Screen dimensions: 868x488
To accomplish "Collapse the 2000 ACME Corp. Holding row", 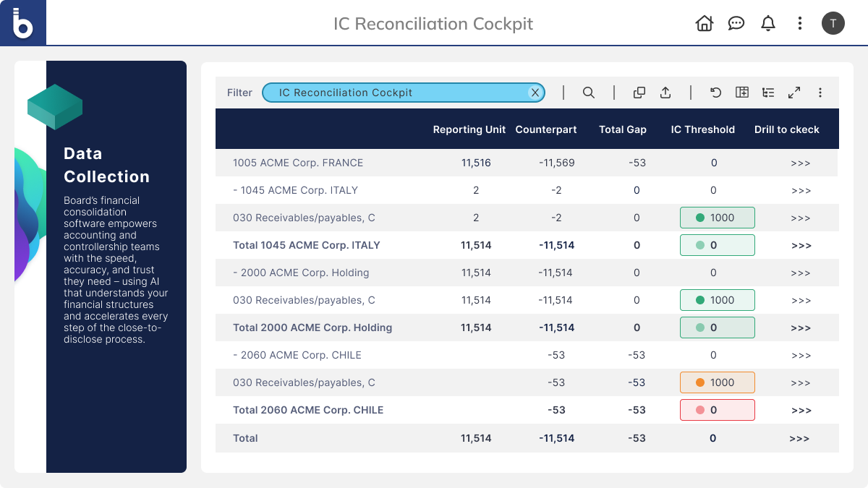I will (x=236, y=273).
